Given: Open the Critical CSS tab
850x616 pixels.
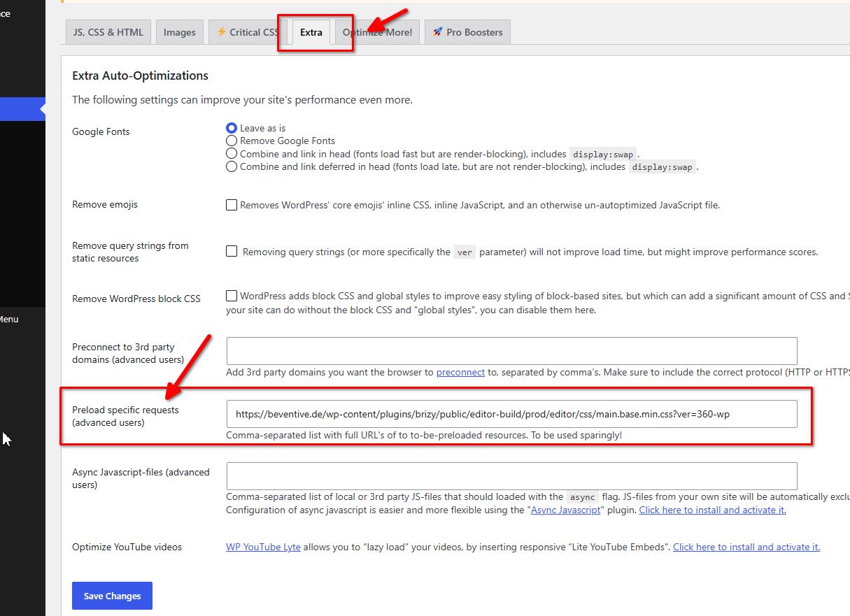Looking at the screenshot, I should 247,32.
